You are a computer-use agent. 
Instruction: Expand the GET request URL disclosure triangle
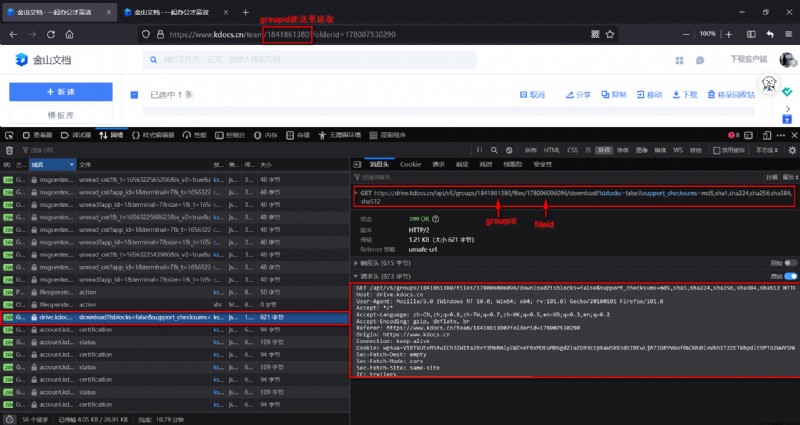356,193
